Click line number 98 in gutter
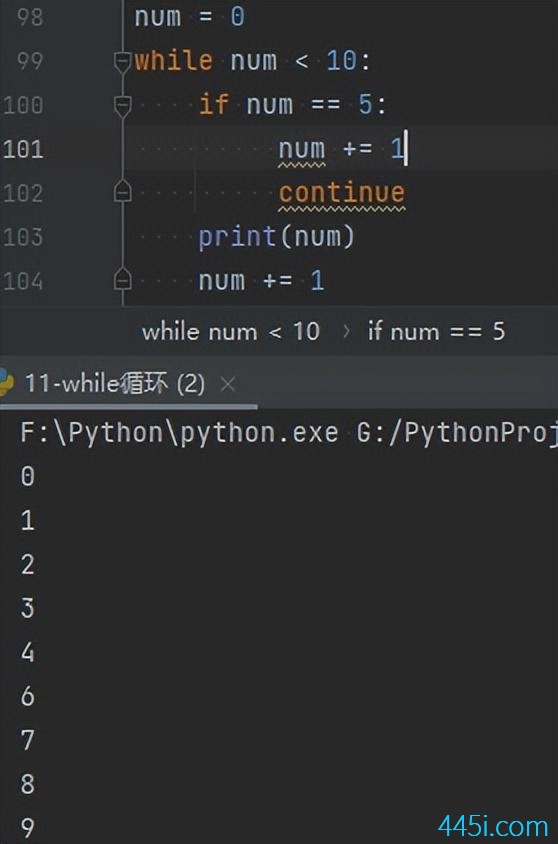The width and height of the screenshot is (558, 844). pos(30,17)
